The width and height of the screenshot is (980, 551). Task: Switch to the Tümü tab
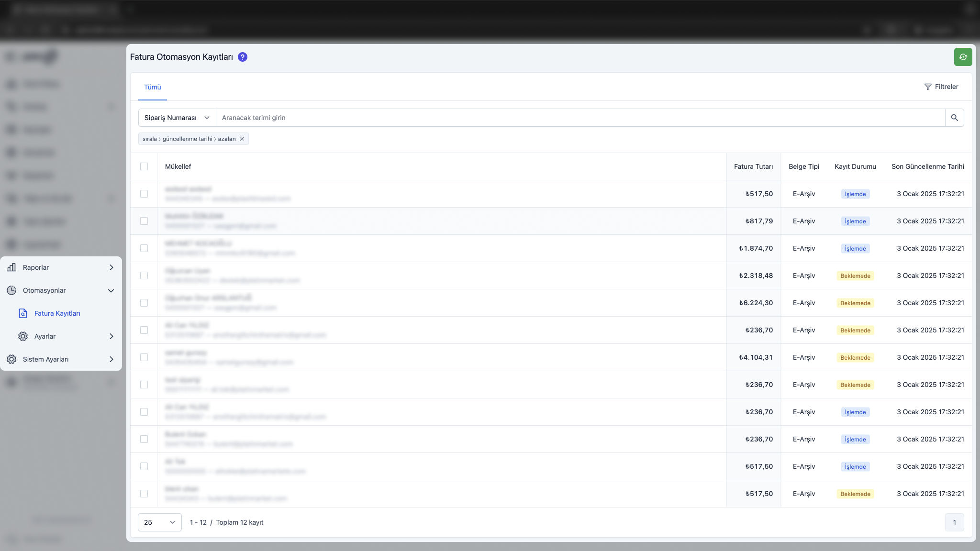pyautogui.click(x=153, y=87)
